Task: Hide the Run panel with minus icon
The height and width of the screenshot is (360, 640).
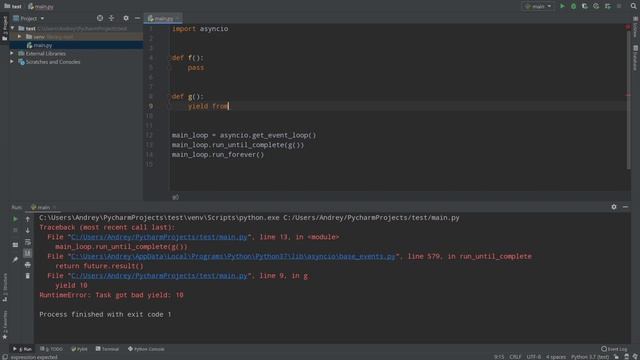Action: coord(625,207)
